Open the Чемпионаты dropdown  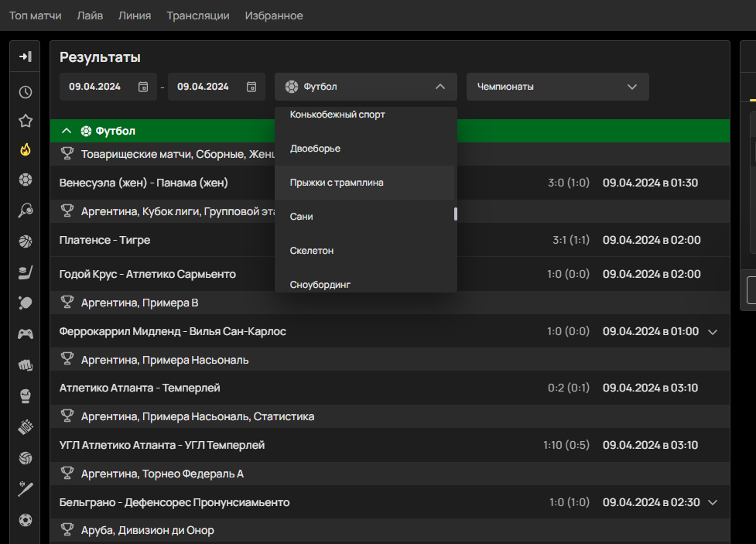pos(557,87)
